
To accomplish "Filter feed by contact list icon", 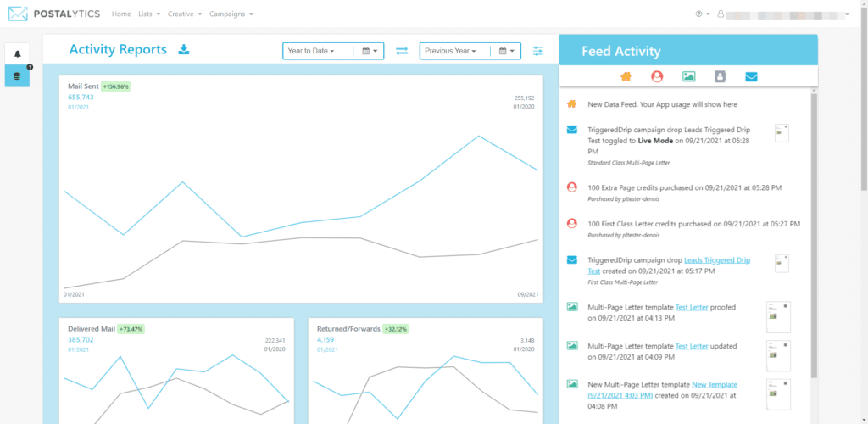I will pos(720,77).
